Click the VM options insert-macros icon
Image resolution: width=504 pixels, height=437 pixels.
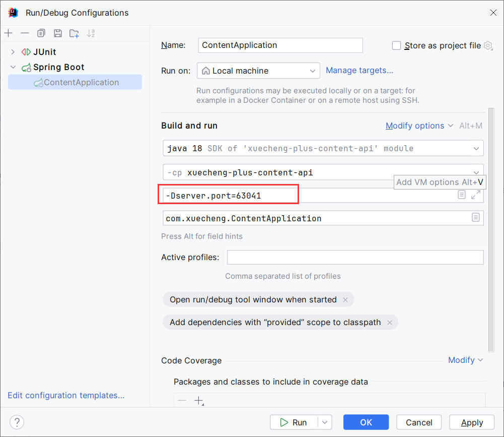coord(462,195)
